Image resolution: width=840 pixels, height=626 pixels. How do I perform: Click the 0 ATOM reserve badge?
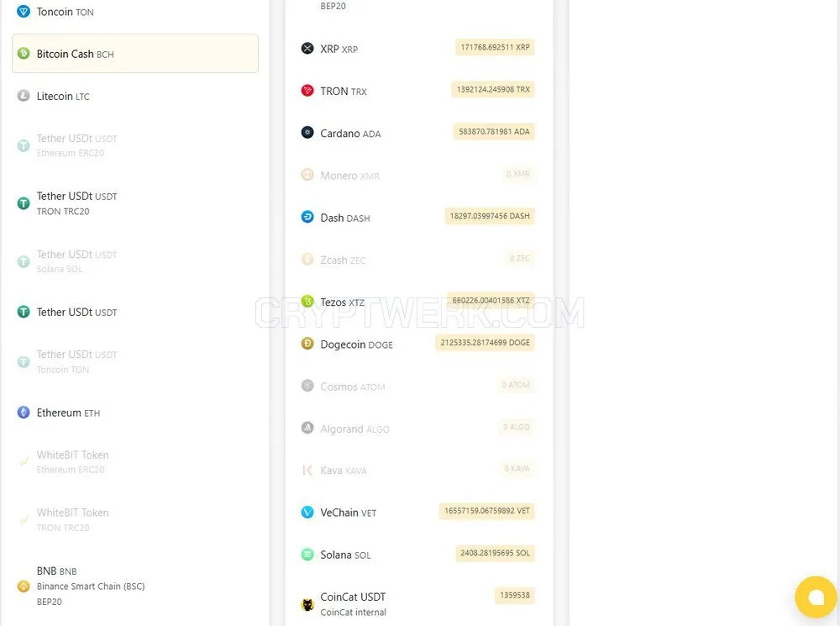click(516, 385)
